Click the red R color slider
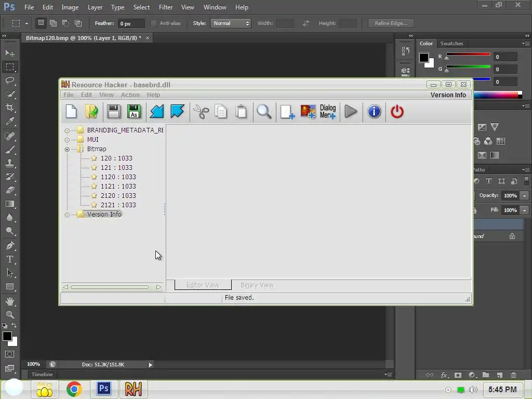532x399 pixels. coord(468,54)
